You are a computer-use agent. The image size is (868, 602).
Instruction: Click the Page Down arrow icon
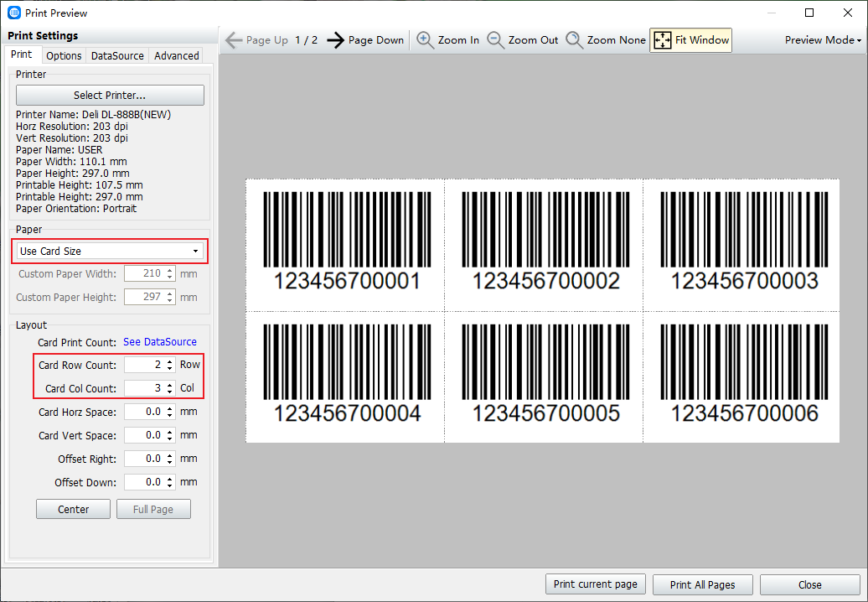335,40
